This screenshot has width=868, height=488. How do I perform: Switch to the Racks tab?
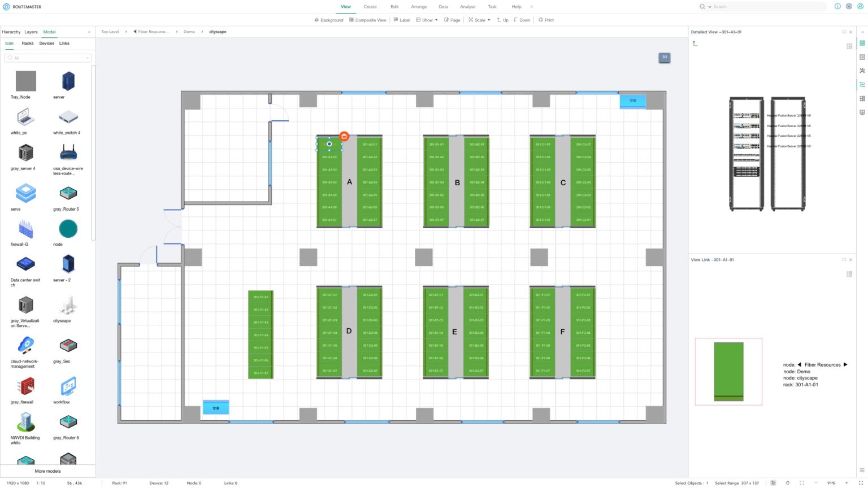[x=27, y=43]
